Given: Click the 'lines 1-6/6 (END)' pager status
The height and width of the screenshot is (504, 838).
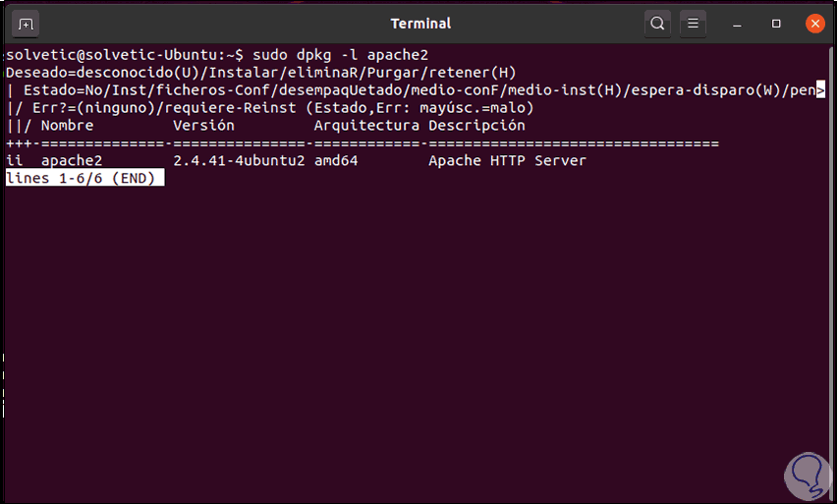Looking at the screenshot, I should (x=84, y=179).
